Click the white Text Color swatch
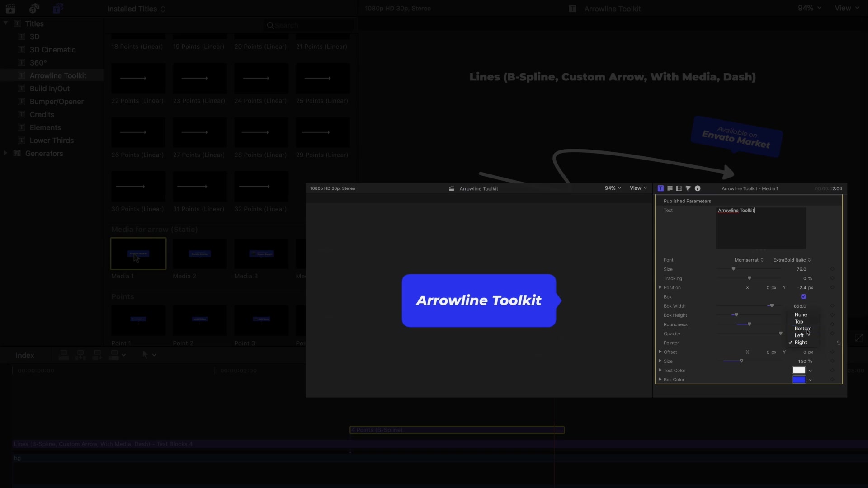 pyautogui.click(x=799, y=371)
